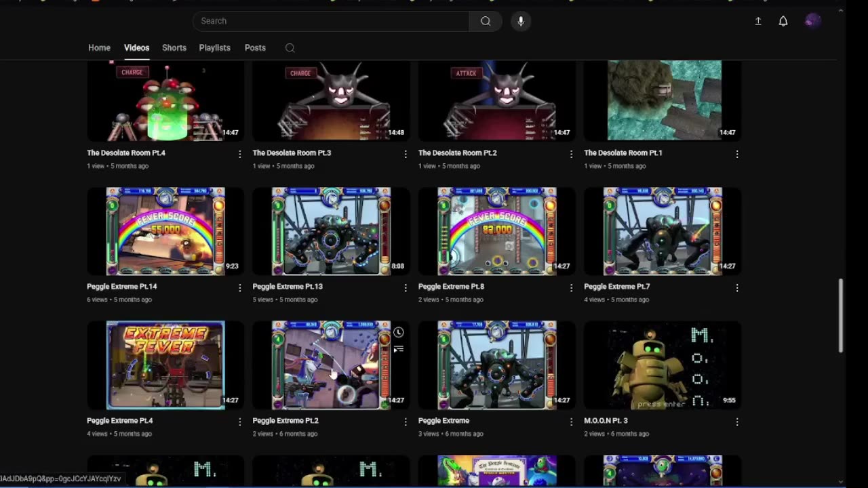Screen dimensions: 868x488
Task: Click the search magnifier button
Action: pyautogui.click(x=486, y=21)
